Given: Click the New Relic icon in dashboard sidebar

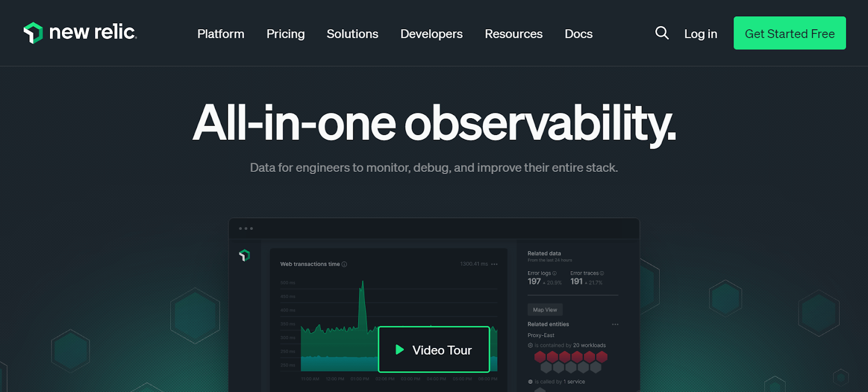Looking at the screenshot, I should point(245,255).
